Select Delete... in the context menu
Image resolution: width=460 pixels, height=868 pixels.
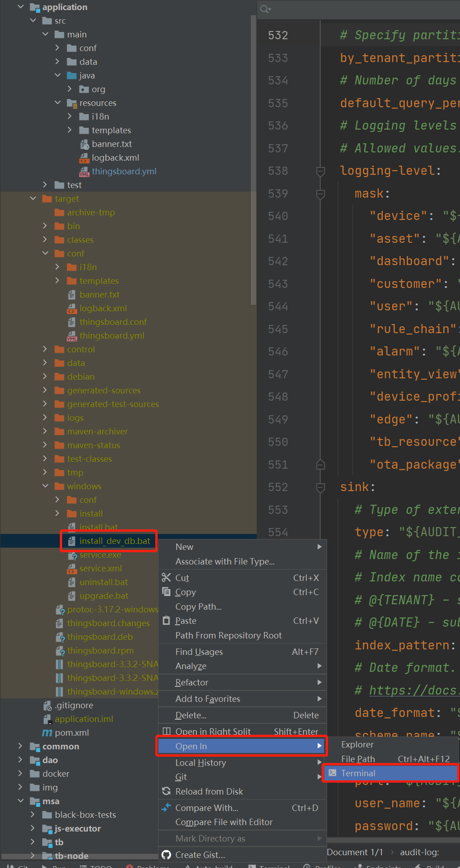click(243, 715)
